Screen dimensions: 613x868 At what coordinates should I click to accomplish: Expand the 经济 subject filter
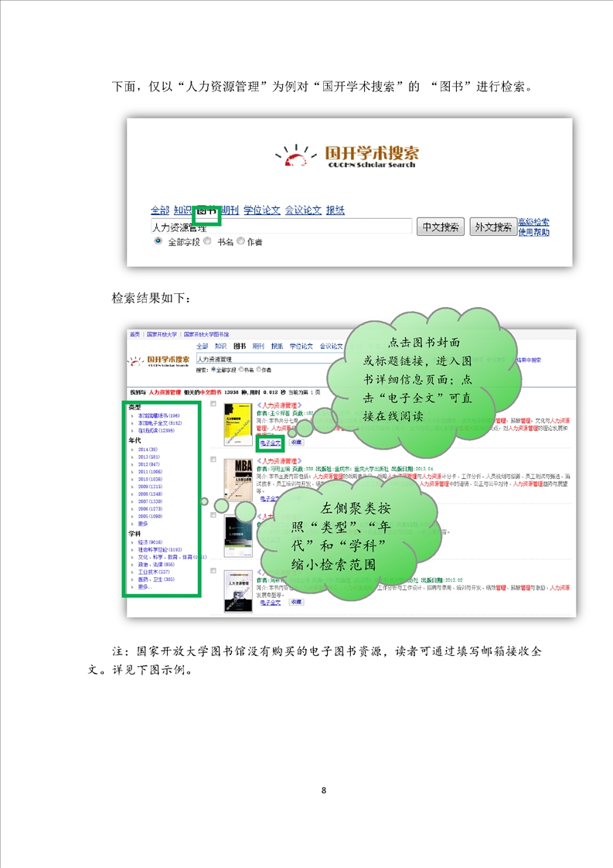pyautogui.click(x=150, y=542)
